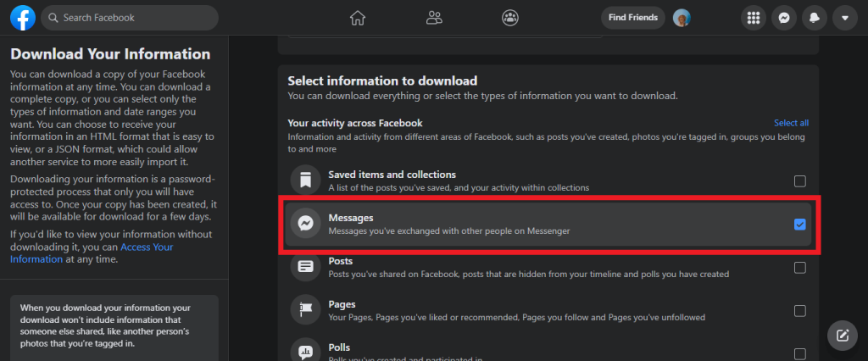Image resolution: width=868 pixels, height=361 pixels.
Task: Click the "Polls" row title
Action: click(339, 347)
